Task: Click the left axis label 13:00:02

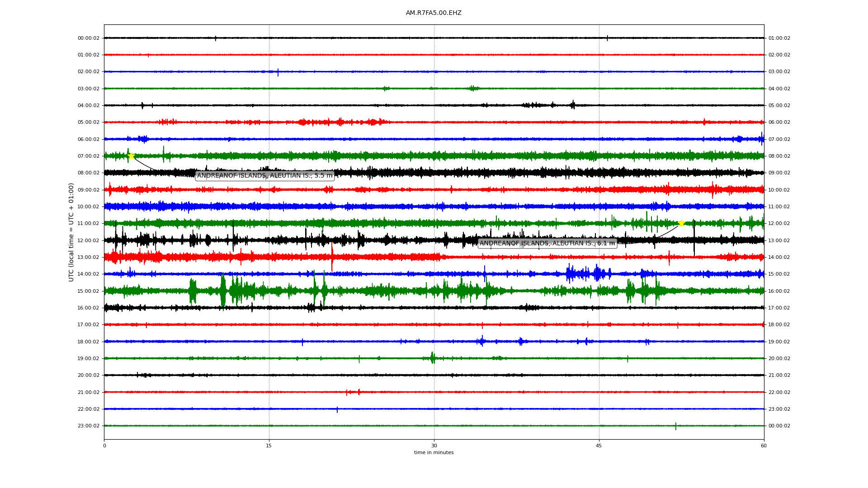Action: click(89, 258)
